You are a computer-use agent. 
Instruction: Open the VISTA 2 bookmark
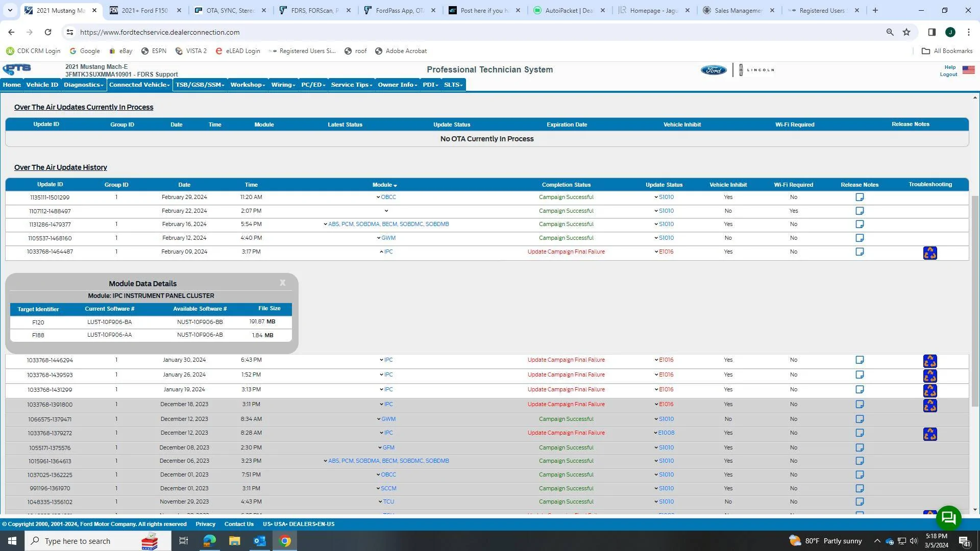[191, 51]
